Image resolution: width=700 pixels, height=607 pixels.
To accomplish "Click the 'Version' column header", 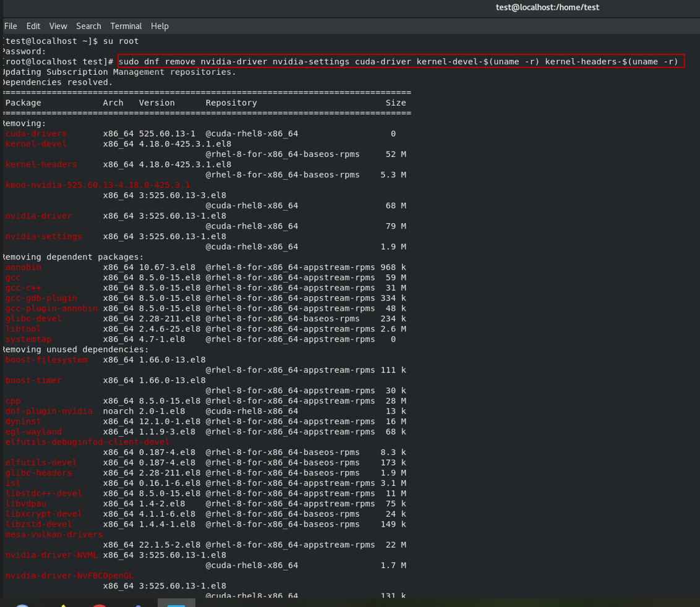I will click(x=156, y=103).
